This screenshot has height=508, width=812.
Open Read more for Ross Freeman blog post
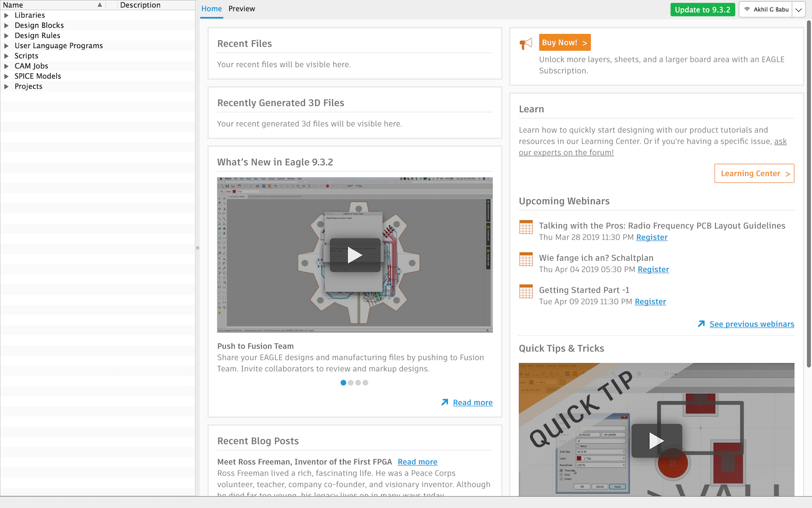point(417,462)
